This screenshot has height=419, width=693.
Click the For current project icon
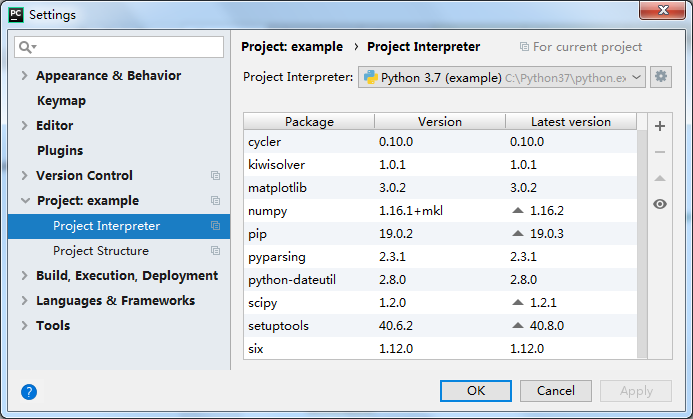coord(524,46)
